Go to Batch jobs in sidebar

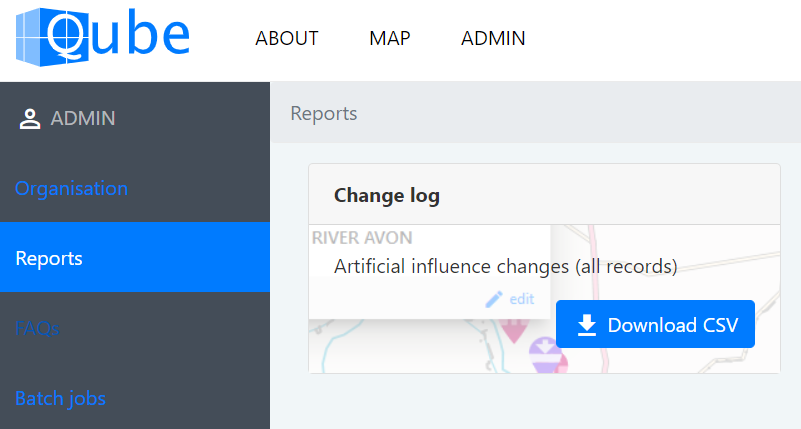pos(60,398)
